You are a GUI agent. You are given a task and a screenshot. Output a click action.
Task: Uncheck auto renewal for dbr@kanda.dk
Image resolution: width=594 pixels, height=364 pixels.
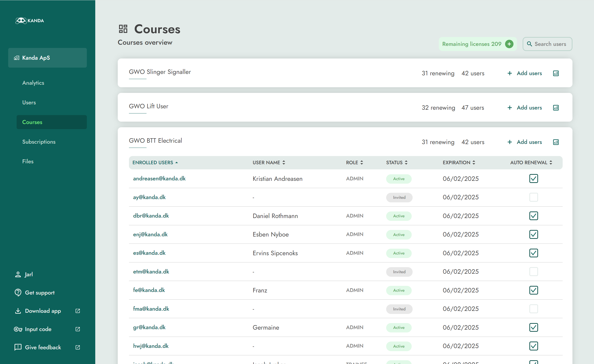click(533, 216)
